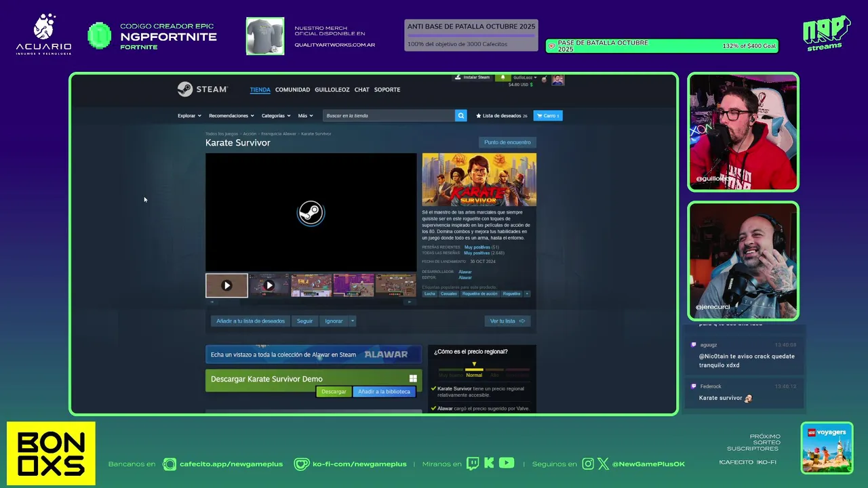Viewport: 868px width, 488px height.
Task: Click the Punto de encuentro button
Action: point(507,142)
